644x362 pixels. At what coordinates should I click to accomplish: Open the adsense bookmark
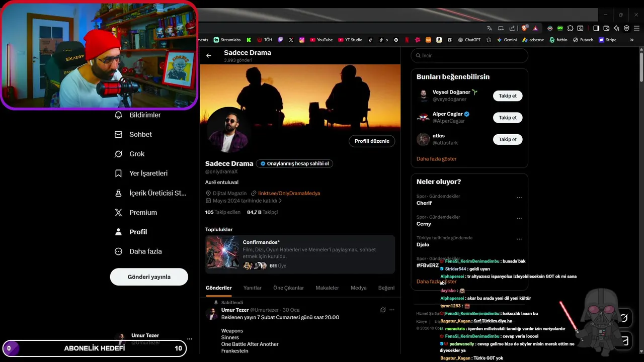(533, 40)
